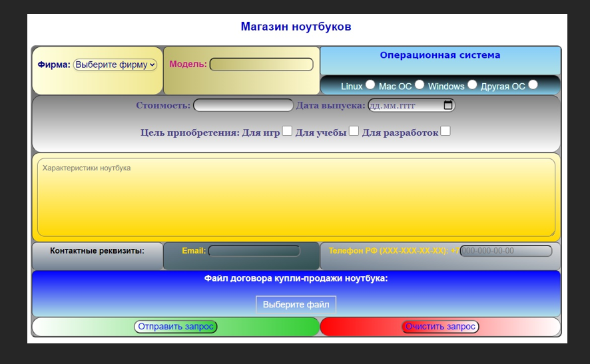Image resolution: width=590 pixels, height=364 pixels.
Task: Click the Операционная система section header
Action: click(440, 55)
